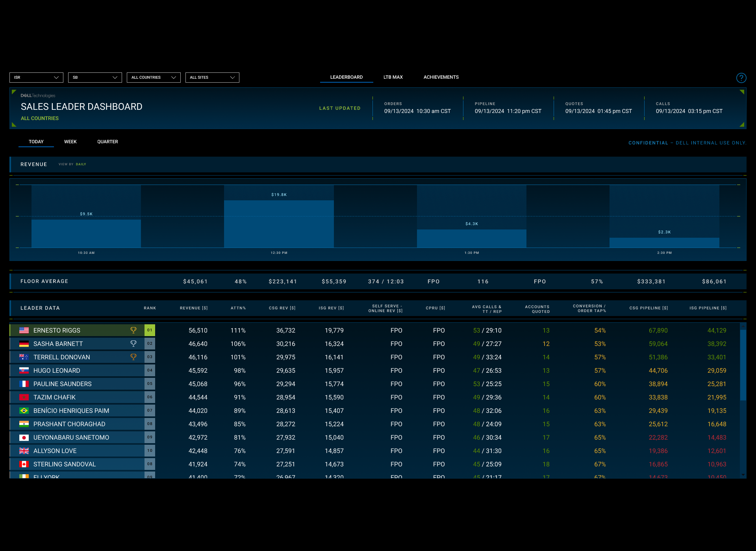Expand the All Countries dropdown
This screenshot has height=551, width=756.
click(x=154, y=78)
